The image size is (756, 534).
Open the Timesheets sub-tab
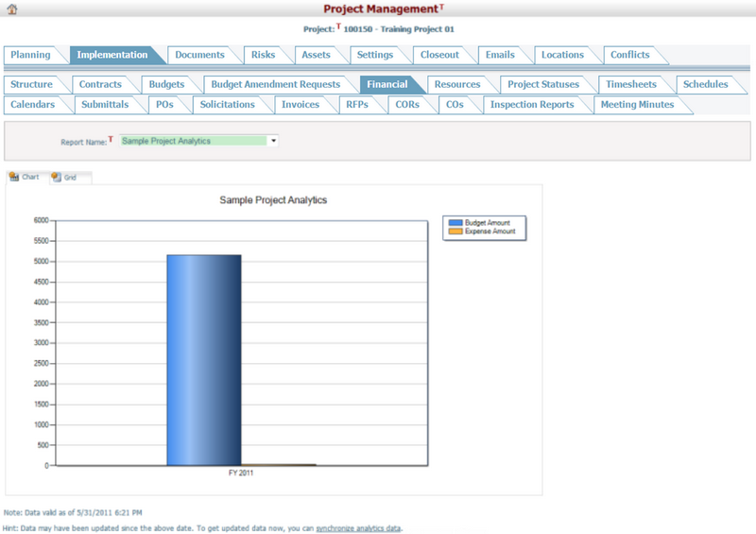pos(631,84)
